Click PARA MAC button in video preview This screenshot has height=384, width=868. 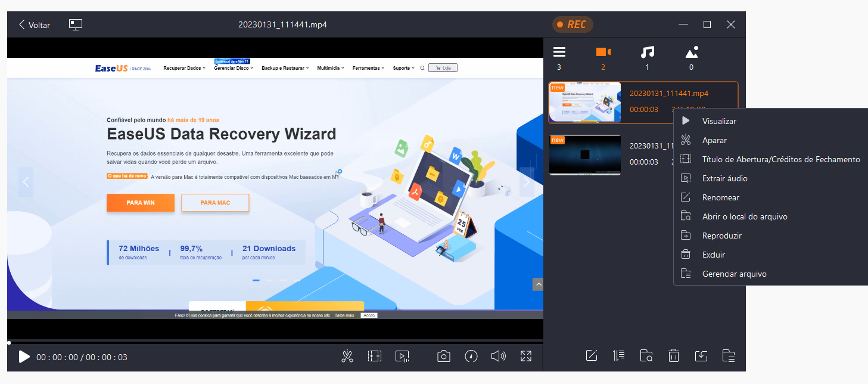[215, 203]
